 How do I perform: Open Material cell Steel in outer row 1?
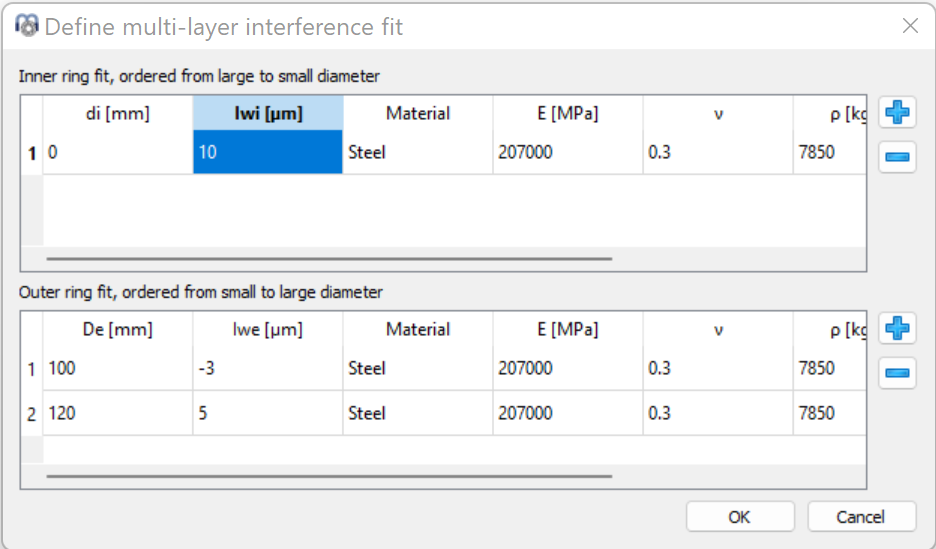point(418,368)
